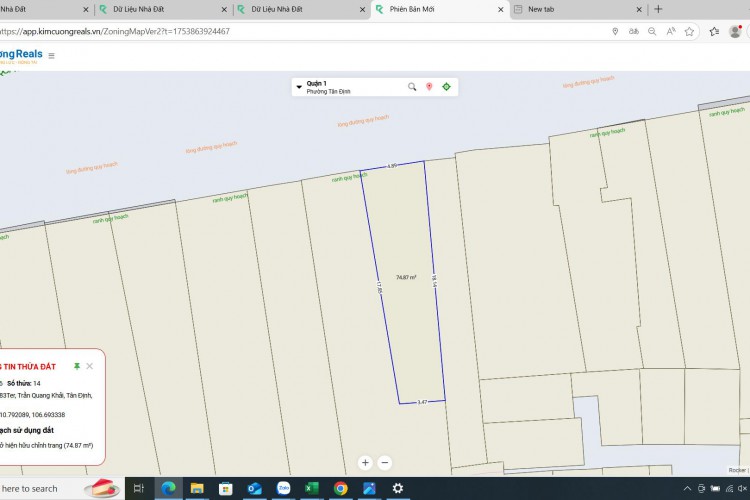Switch to the Phiên Bản Mới tab
The width and height of the screenshot is (750, 500).
440,9
